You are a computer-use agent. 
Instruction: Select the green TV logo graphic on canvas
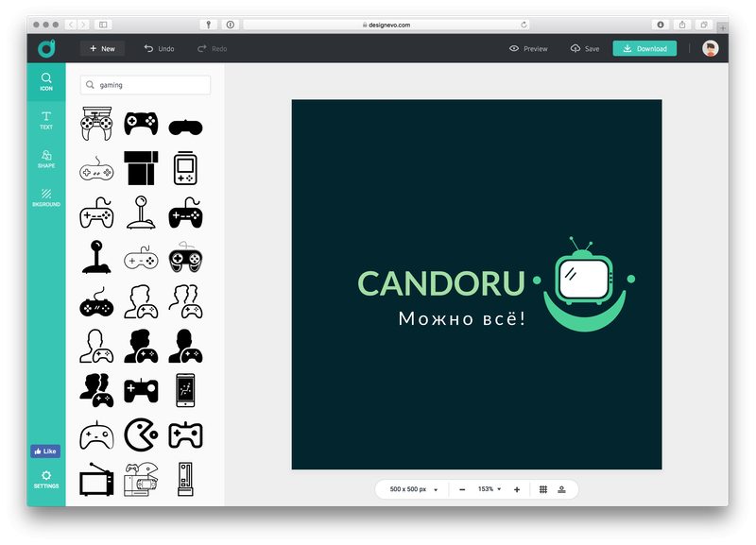584,283
